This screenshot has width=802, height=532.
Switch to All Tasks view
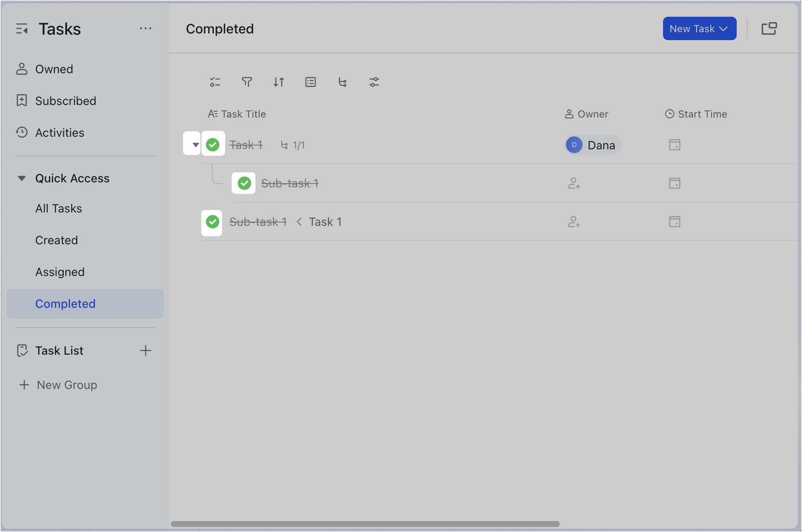pos(58,208)
